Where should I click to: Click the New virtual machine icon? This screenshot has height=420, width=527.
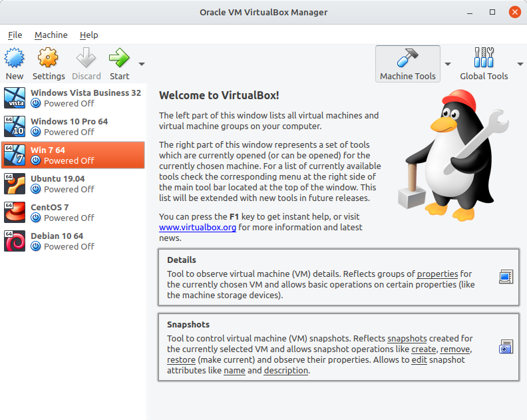point(14,57)
